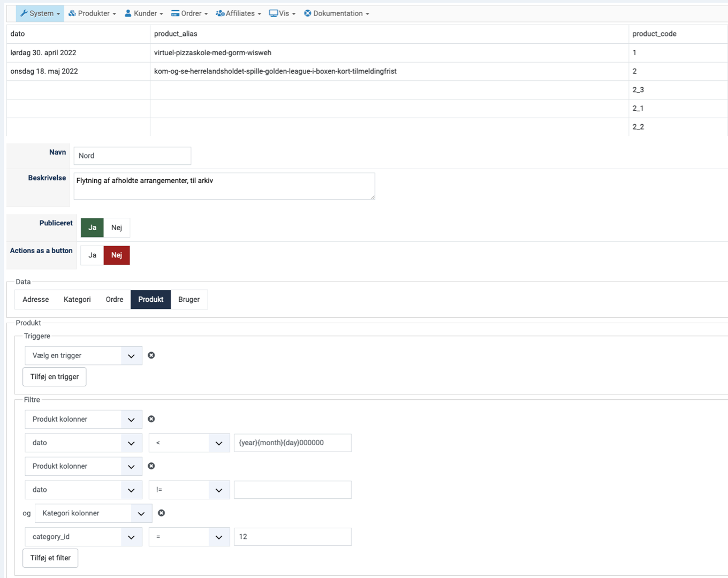
Task: Remove the first Produkt kolonner filter
Action: tap(151, 419)
